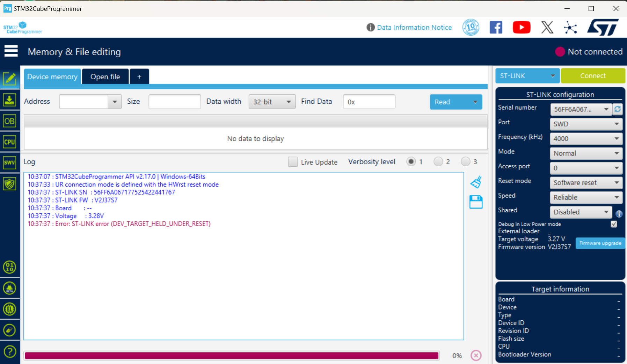Open the Erasing & Programming panel
This screenshot has height=364, width=627.
10,100
